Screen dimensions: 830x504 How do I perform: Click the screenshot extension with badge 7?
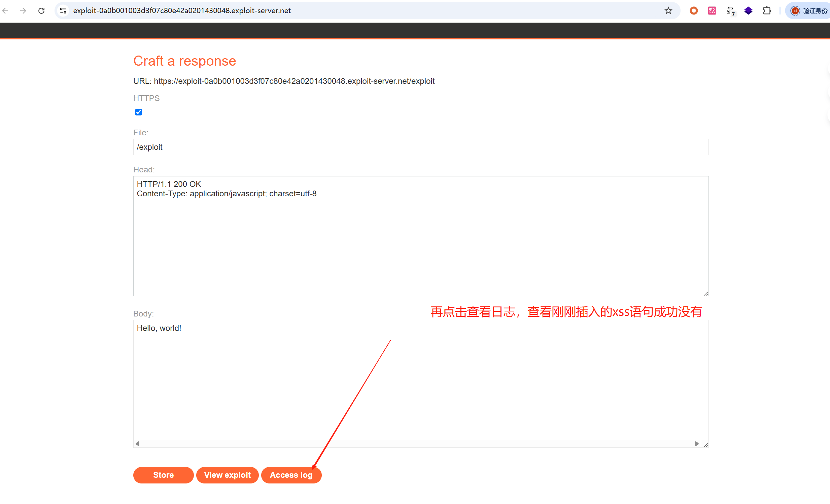click(730, 11)
